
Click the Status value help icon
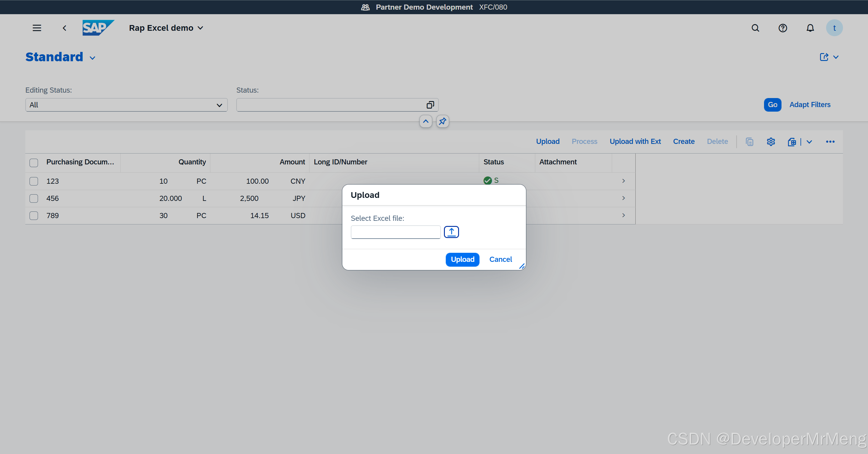click(x=430, y=105)
